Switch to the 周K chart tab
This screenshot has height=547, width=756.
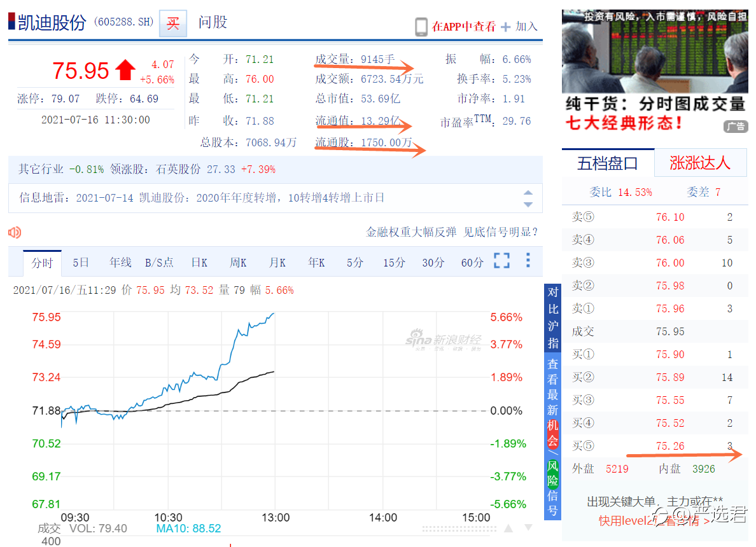coord(238,263)
